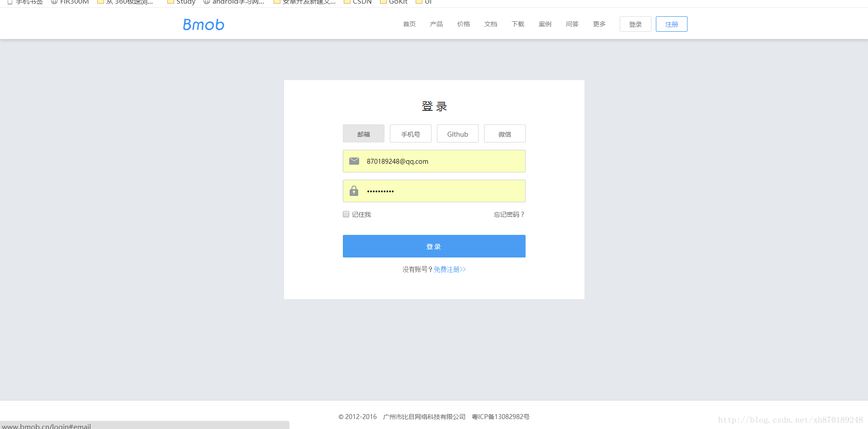This screenshot has height=429, width=868.
Task: Open 问答 in the navigation bar
Action: pyautogui.click(x=572, y=24)
